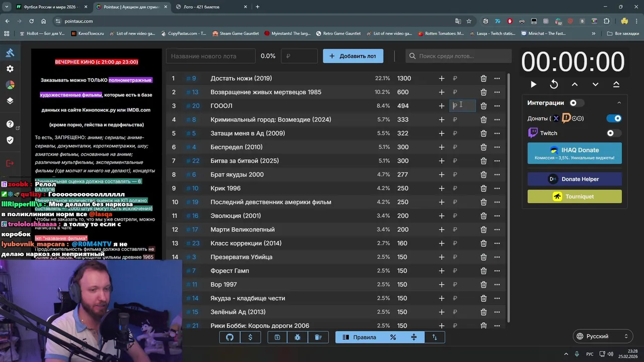
Task: Click the sort arrows button in bottom toolbar
Action: click(434, 337)
